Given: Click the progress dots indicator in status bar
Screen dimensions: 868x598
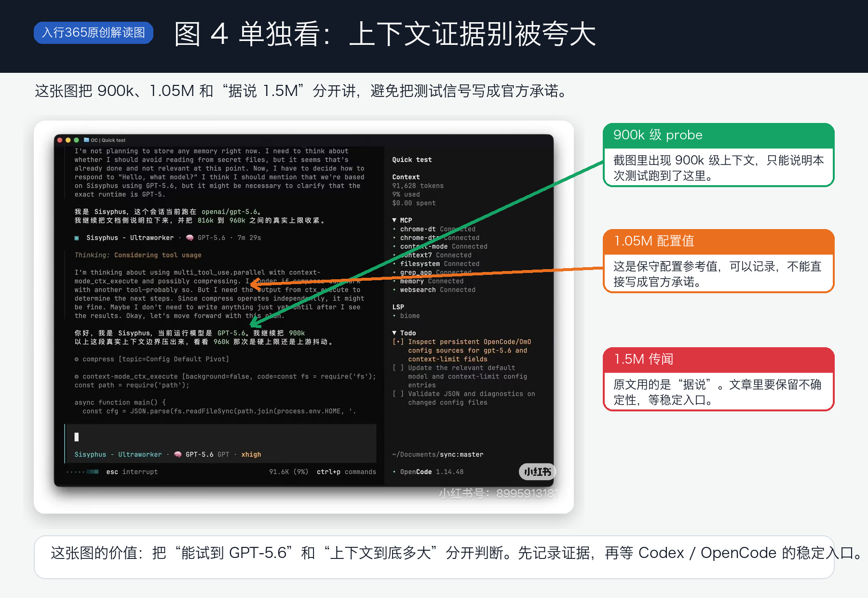Looking at the screenshot, I should pyautogui.click(x=82, y=472).
